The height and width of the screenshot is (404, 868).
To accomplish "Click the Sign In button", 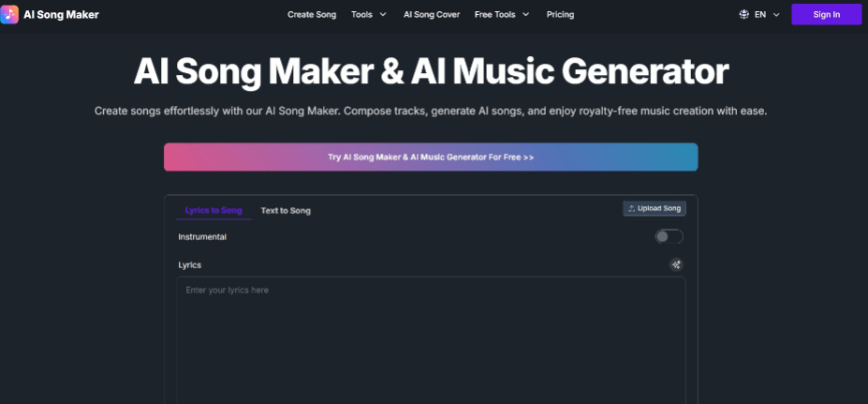I will pos(827,14).
